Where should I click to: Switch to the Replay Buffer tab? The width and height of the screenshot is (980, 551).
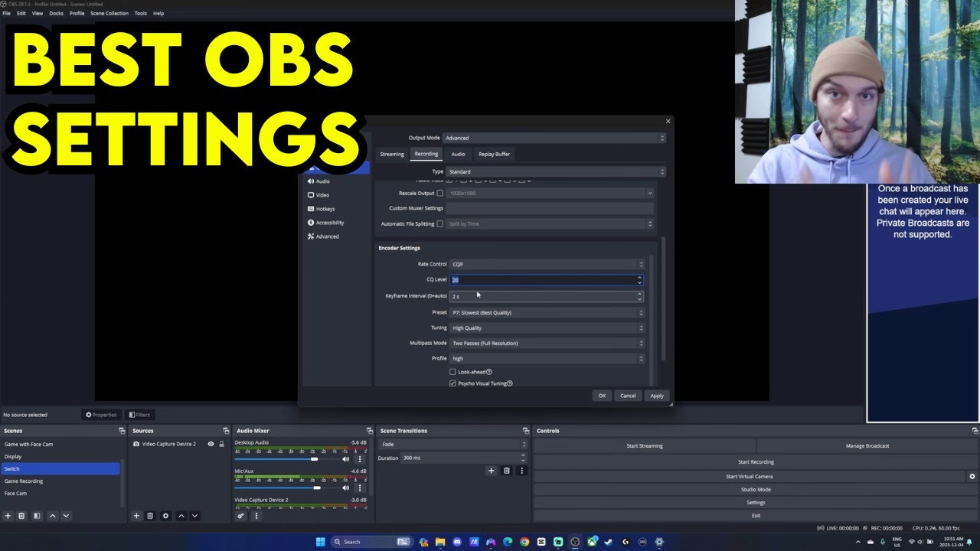pyautogui.click(x=494, y=154)
